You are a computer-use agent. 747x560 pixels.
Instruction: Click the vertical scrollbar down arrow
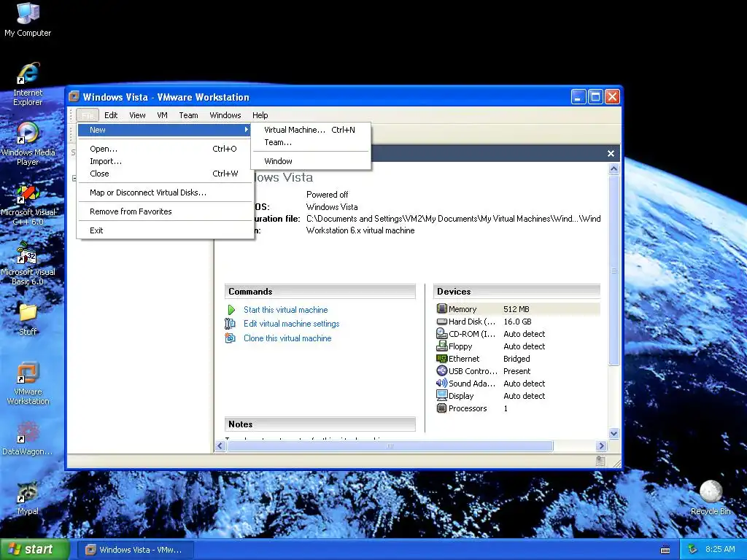(x=614, y=433)
